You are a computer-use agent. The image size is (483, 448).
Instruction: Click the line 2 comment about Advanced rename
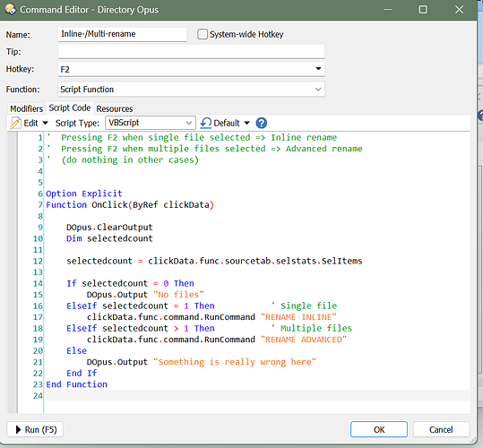(204, 149)
